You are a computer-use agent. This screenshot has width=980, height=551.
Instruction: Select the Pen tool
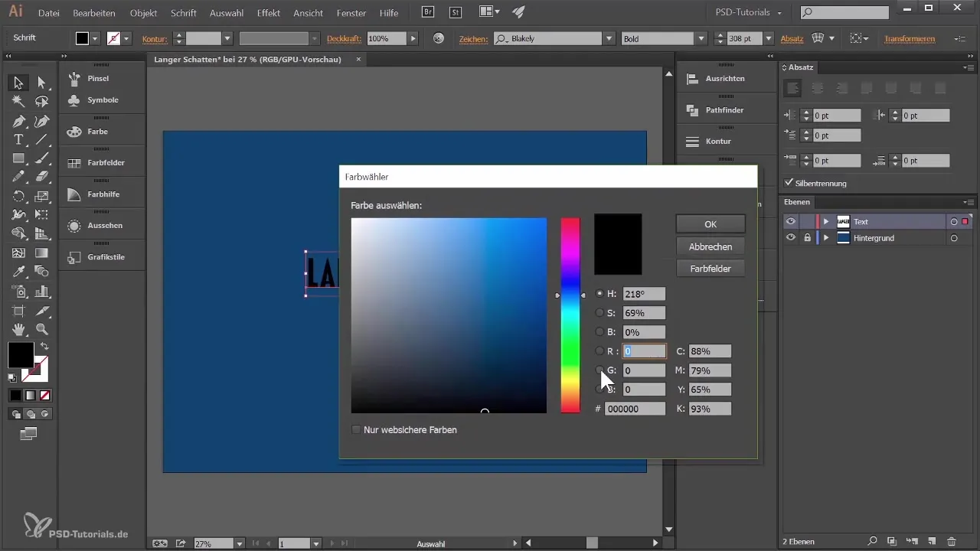pyautogui.click(x=18, y=121)
